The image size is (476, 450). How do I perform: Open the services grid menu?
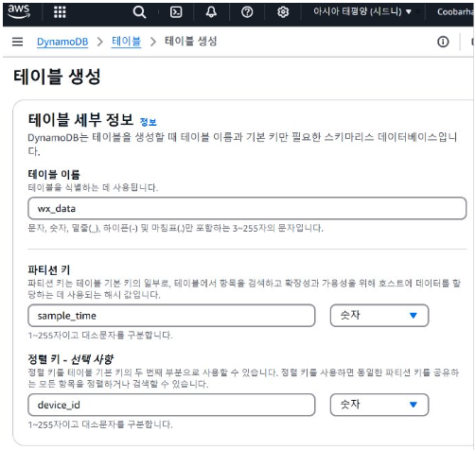point(60,12)
